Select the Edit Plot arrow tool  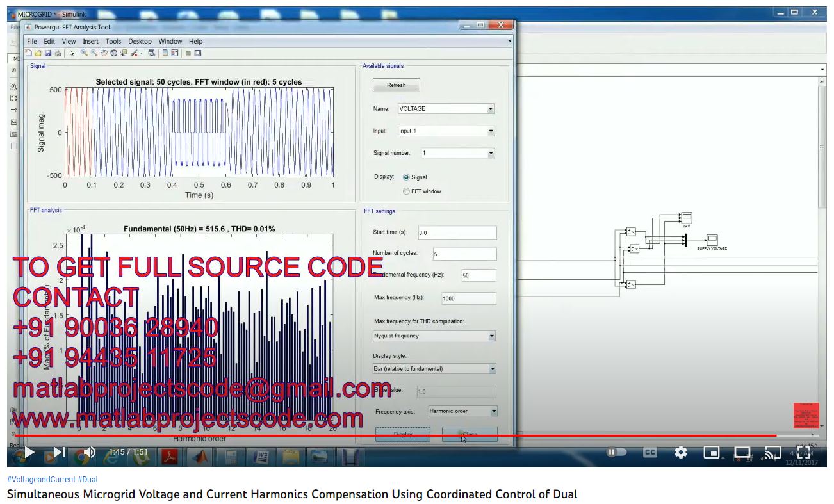click(71, 53)
